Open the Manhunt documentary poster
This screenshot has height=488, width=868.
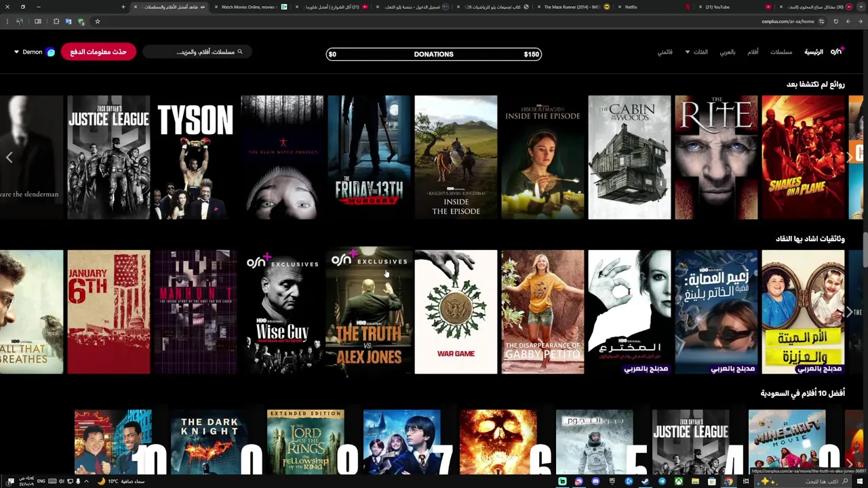coord(195,312)
